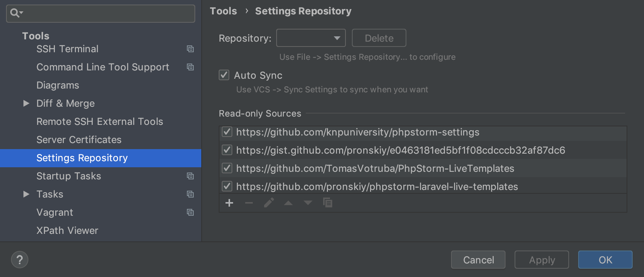Click project-level icon beside Tasks row

[190, 194]
